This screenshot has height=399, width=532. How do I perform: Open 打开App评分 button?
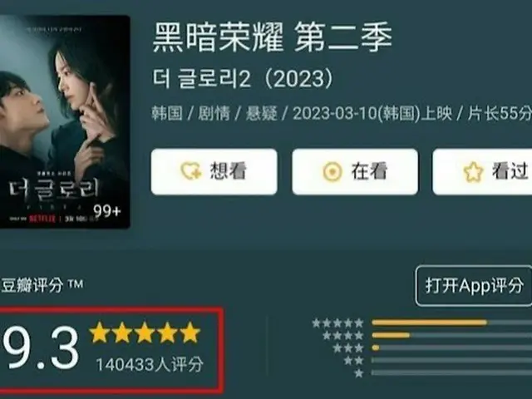474,286
